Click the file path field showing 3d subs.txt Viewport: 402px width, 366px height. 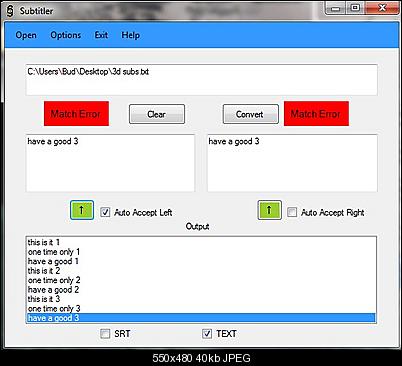[x=201, y=80]
